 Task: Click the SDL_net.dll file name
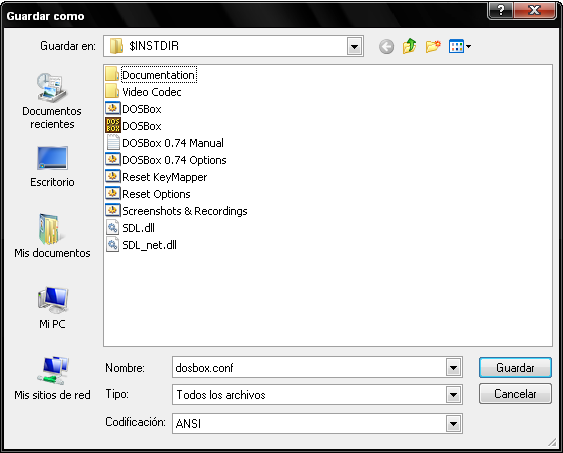[x=149, y=245]
